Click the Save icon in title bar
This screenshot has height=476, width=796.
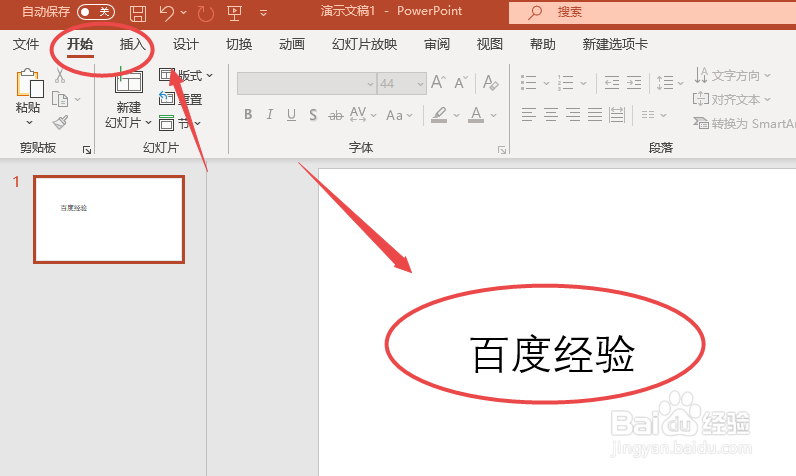138,13
